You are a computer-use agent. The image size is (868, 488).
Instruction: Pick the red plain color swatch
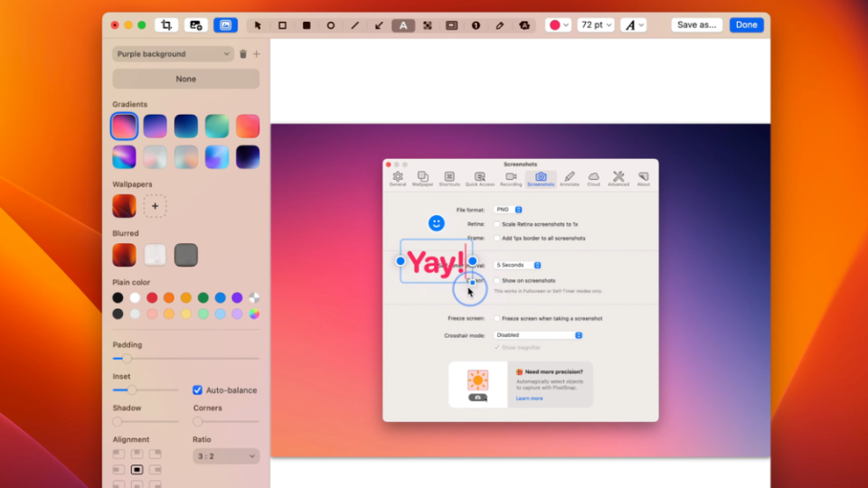[x=152, y=297]
